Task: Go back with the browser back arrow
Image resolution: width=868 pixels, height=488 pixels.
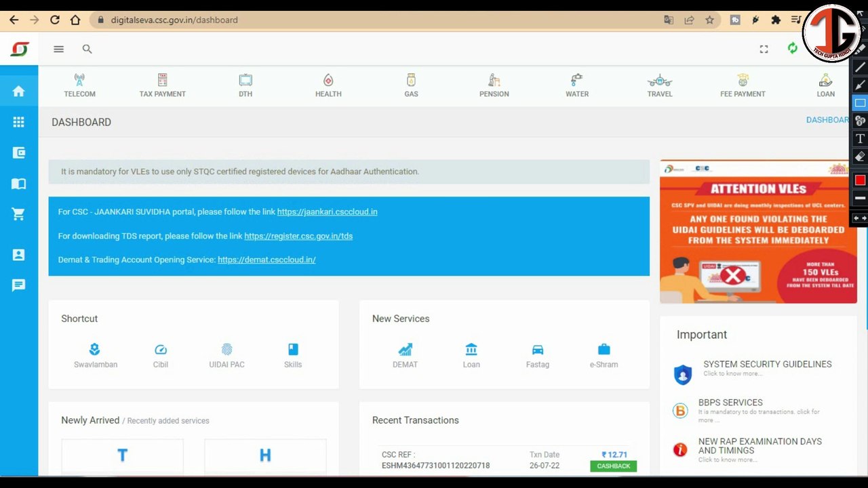Action: click(x=14, y=20)
